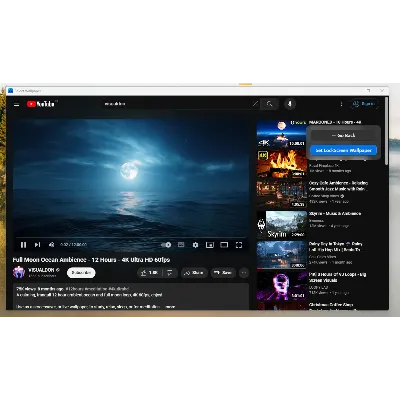
Task: Enter fullscreen mode
Action: pyautogui.click(x=239, y=245)
